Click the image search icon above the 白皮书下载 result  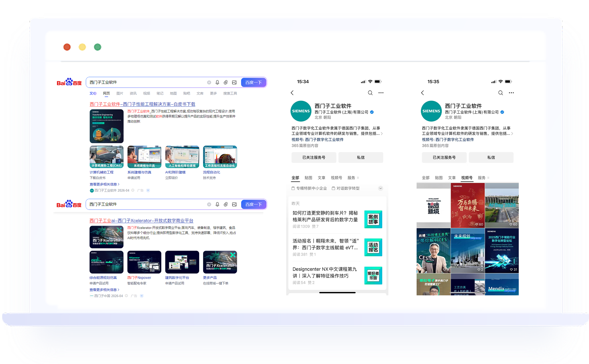pos(234,82)
